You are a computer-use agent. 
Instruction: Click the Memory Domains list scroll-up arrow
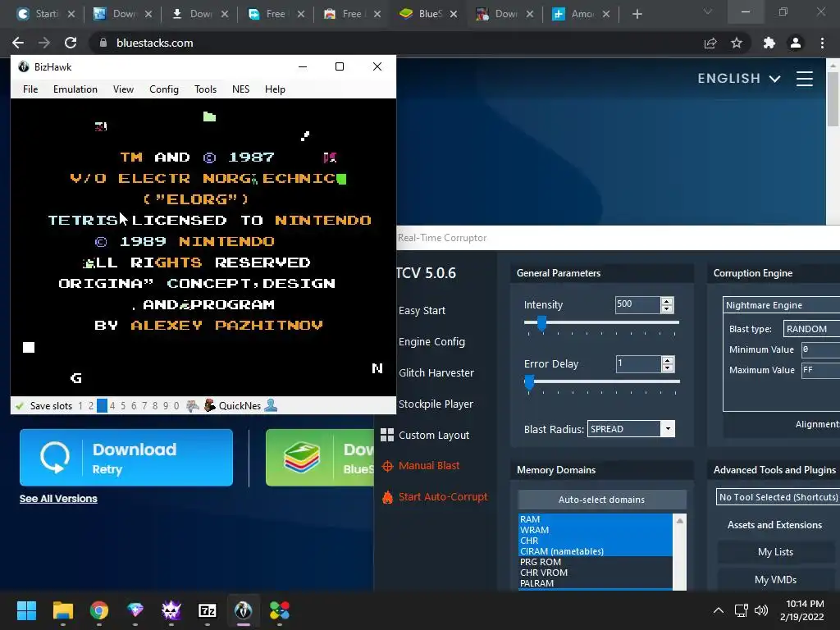(679, 521)
